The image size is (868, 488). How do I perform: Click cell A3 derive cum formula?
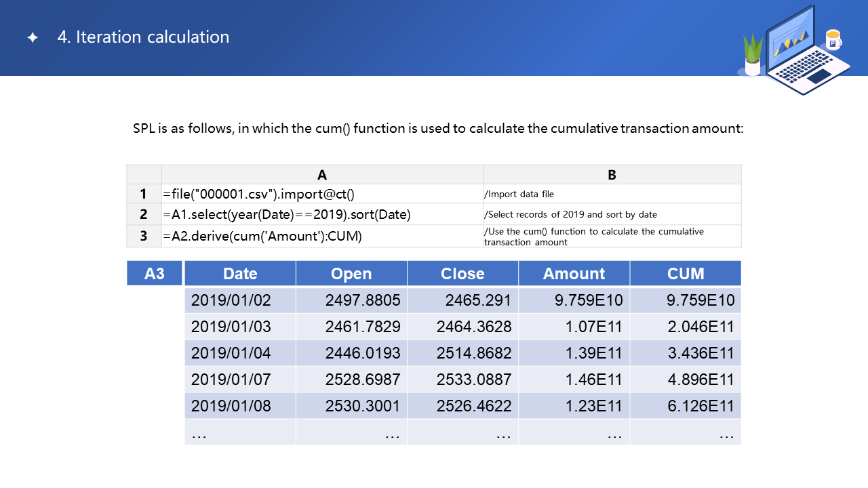(262, 236)
